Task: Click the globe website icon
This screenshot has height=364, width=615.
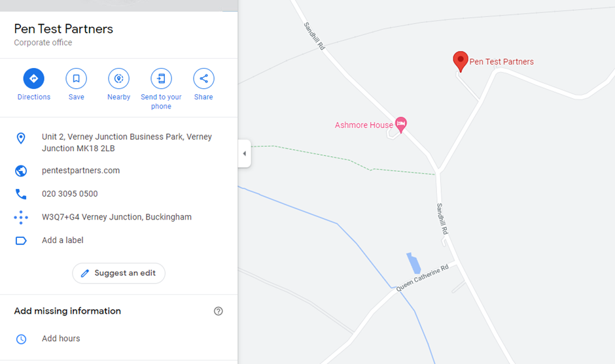Action: pyautogui.click(x=21, y=171)
